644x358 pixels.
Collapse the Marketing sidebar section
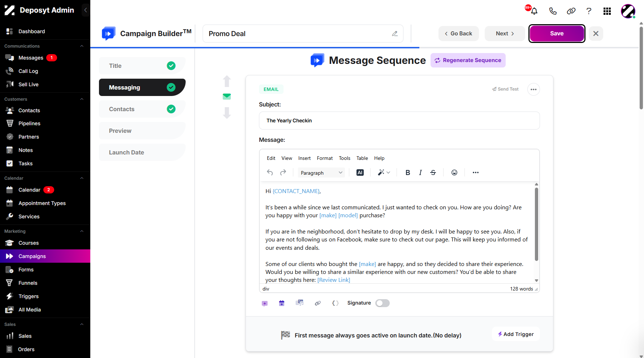tap(82, 231)
